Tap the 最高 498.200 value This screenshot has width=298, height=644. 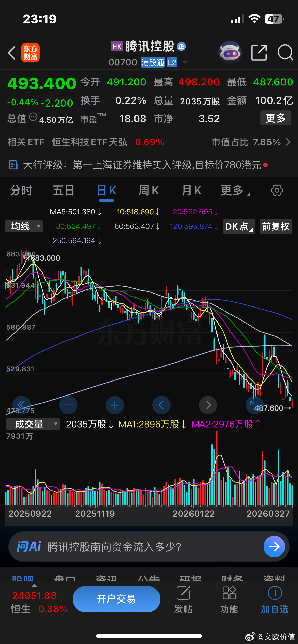[x=199, y=82]
